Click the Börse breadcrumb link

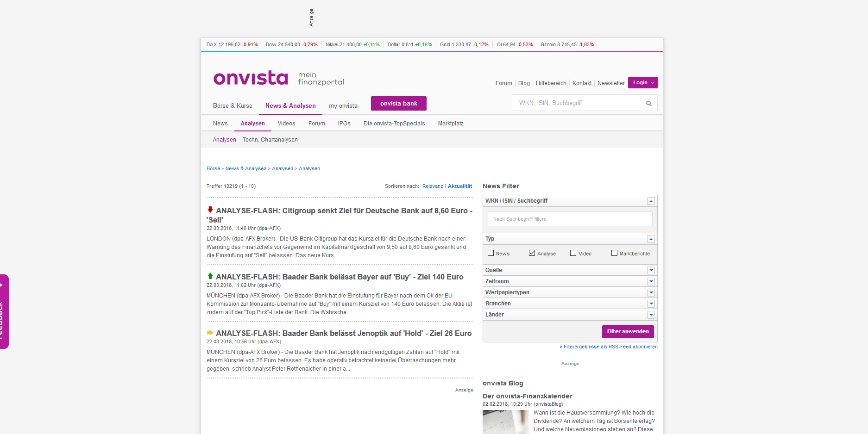coord(213,168)
